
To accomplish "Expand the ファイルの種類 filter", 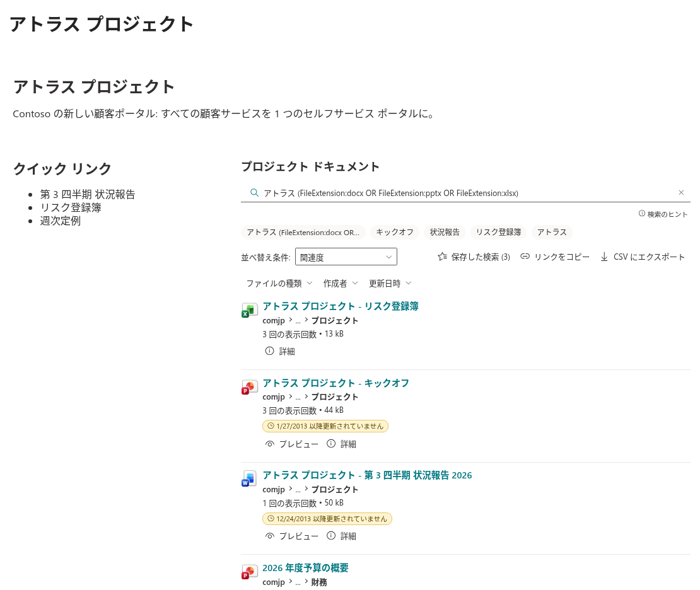I will coord(279,284).
